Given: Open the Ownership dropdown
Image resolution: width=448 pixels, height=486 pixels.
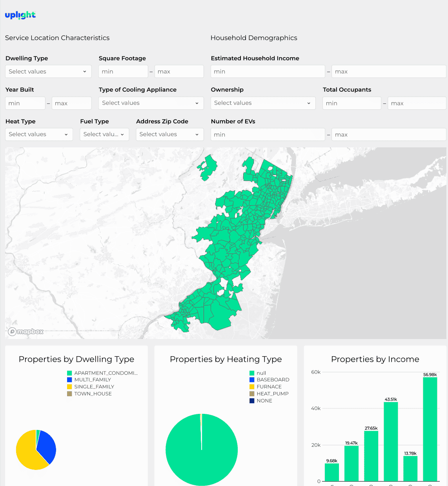Looking at the screenshot, I should tap(263, 103).
